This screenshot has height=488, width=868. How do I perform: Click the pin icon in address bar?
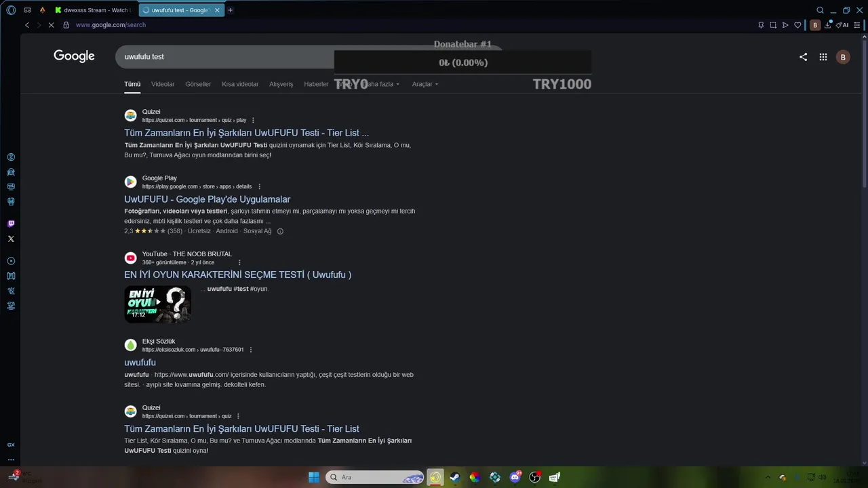click(x=761, y=25)
